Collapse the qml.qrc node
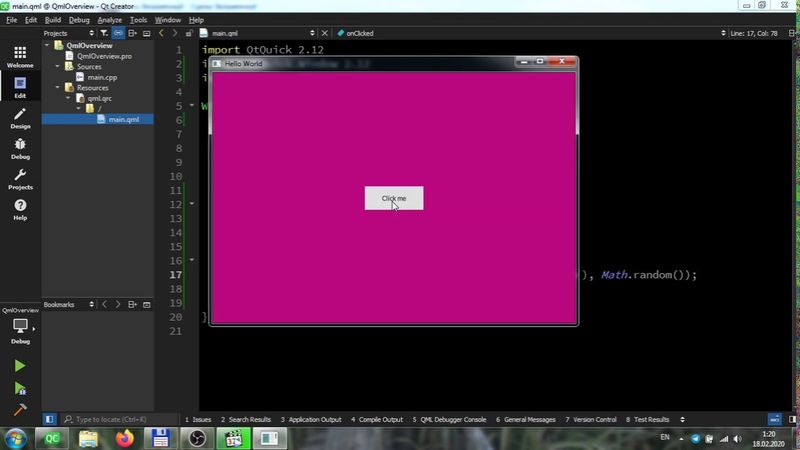 (68, 98)
